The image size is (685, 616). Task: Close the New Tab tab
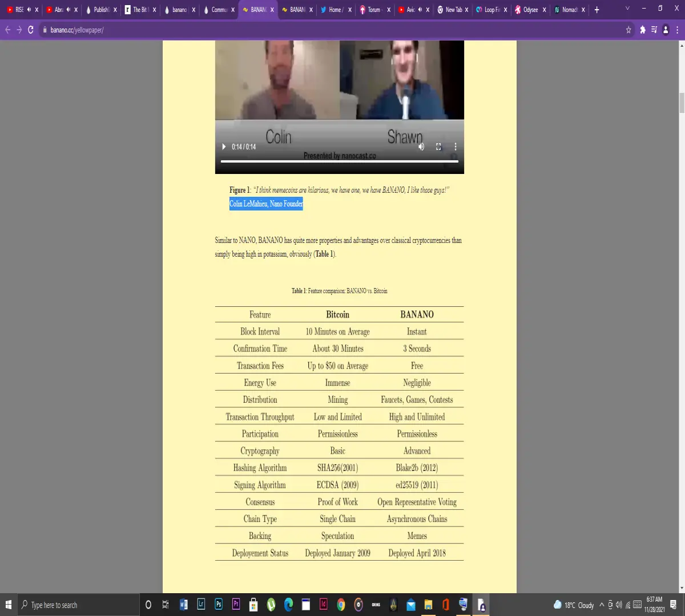[x=466, y=10]
